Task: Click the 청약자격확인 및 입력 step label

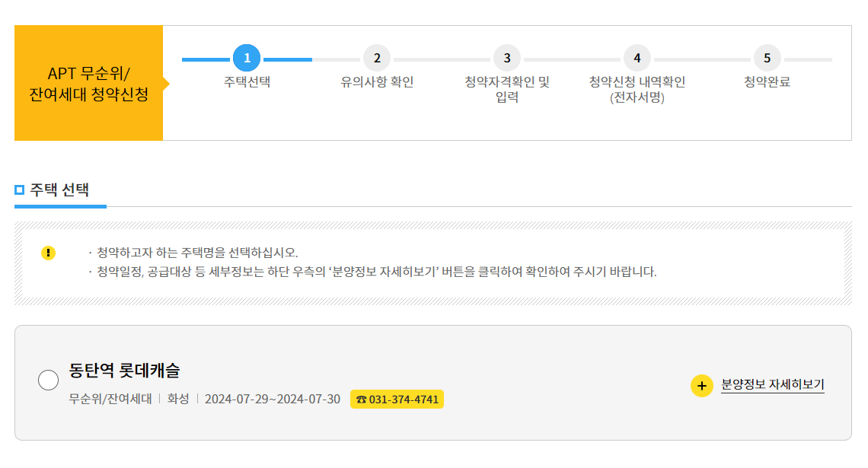Action: pyautogui.click(x=507, y=90)
